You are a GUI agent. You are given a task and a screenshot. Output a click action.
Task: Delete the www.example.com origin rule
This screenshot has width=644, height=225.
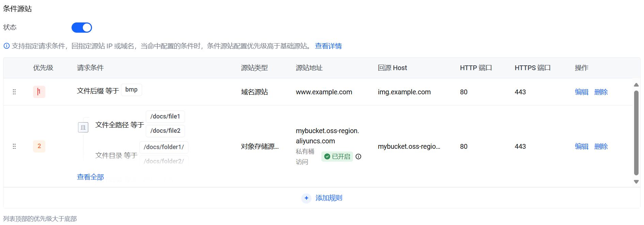[601, 92]
